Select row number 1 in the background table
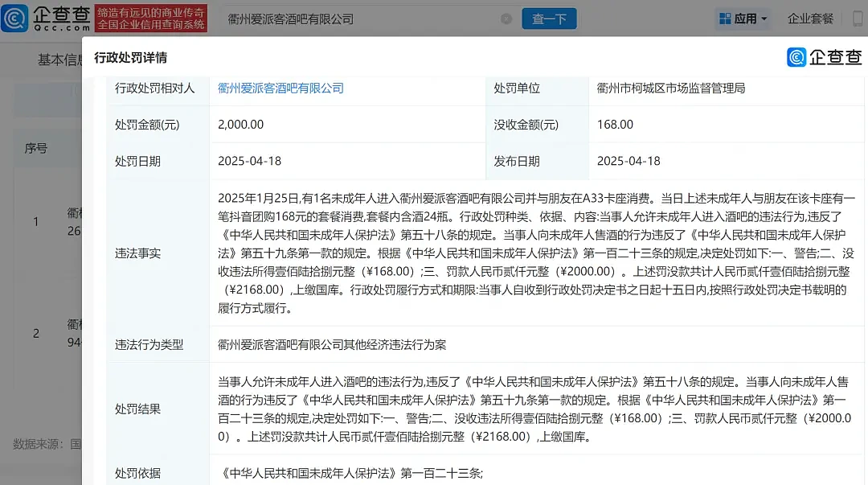Image resolution: width=868 pixels, height=485 pixels. (36, 222)
